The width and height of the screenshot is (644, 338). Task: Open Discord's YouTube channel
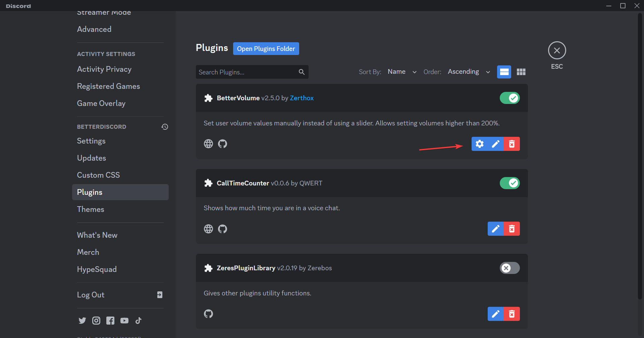coord(124,321)
